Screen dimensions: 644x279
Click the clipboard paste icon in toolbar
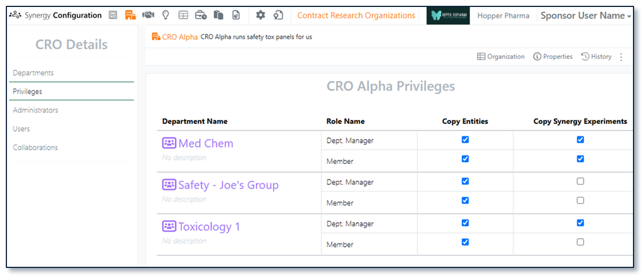click(x=219, y=16)
